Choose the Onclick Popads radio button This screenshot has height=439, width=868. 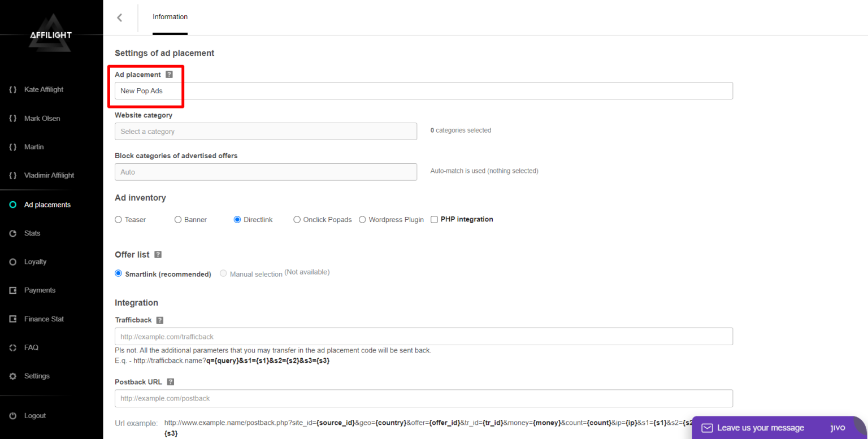tap(297, 219)
